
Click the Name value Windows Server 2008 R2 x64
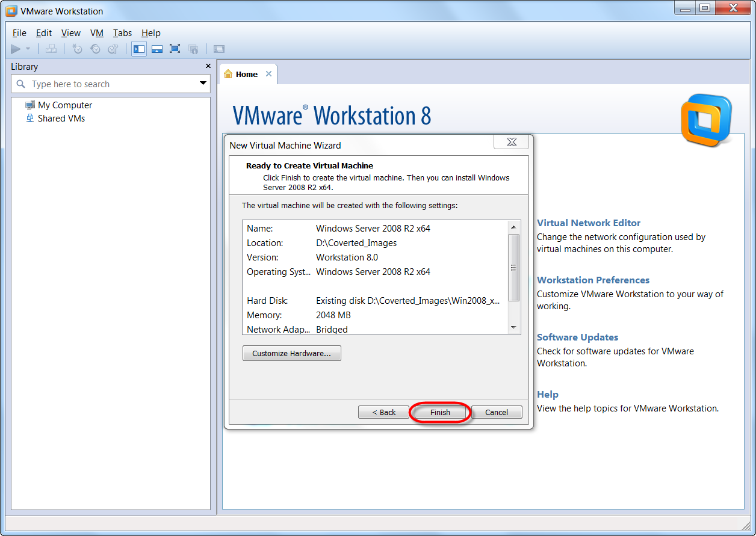click(x=373, y=229)
